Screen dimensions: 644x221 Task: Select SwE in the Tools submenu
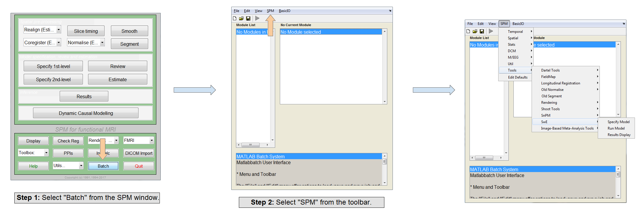tap(566, 122)
